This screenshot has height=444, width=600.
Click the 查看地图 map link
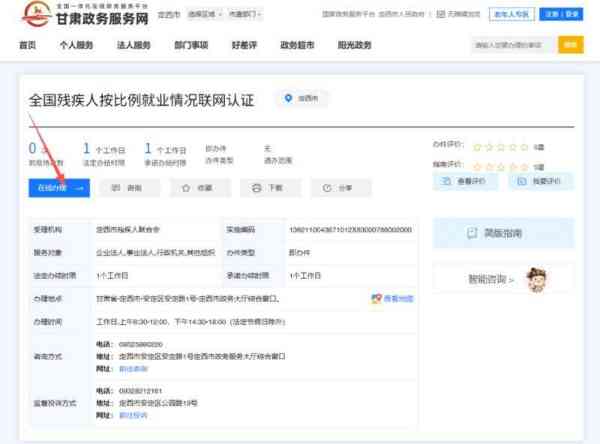click(x=399, y=299)
